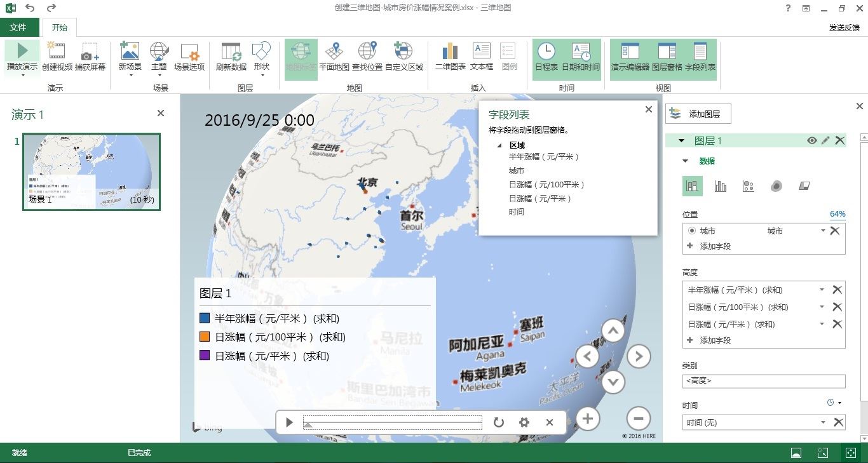Screen dimensions: 868x463
Task: Close the 字段列表 field list popup
Action: [x=649, y=109]
